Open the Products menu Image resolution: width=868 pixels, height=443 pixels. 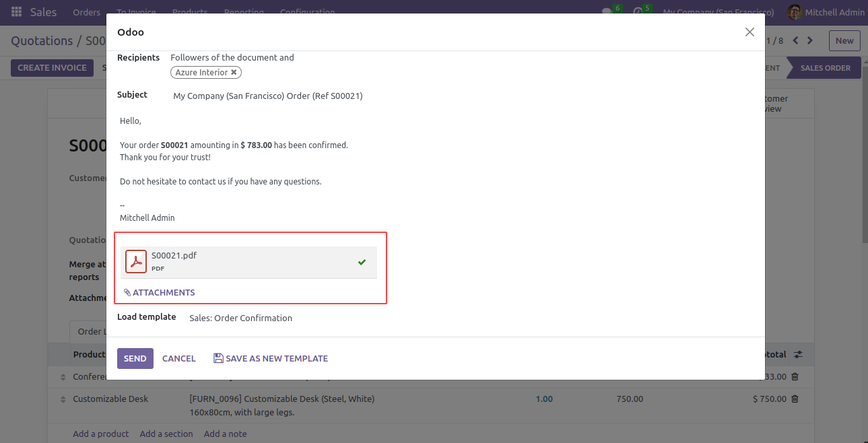click(190, 12)
